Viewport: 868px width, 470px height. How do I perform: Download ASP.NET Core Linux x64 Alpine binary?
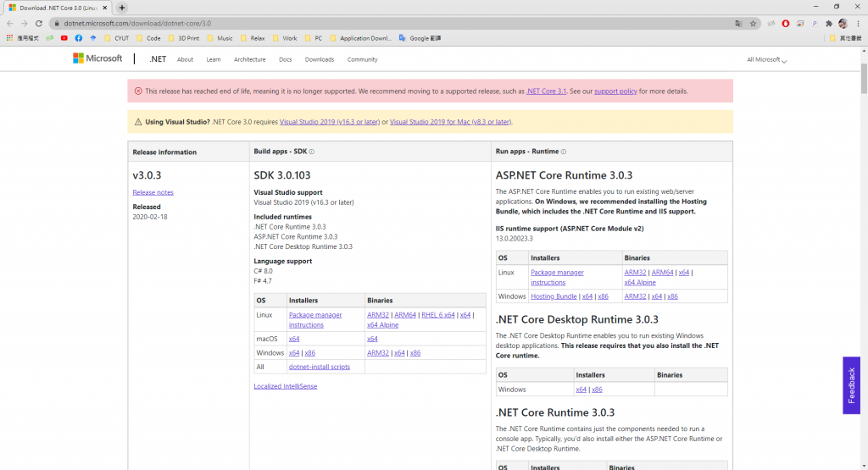640,282
